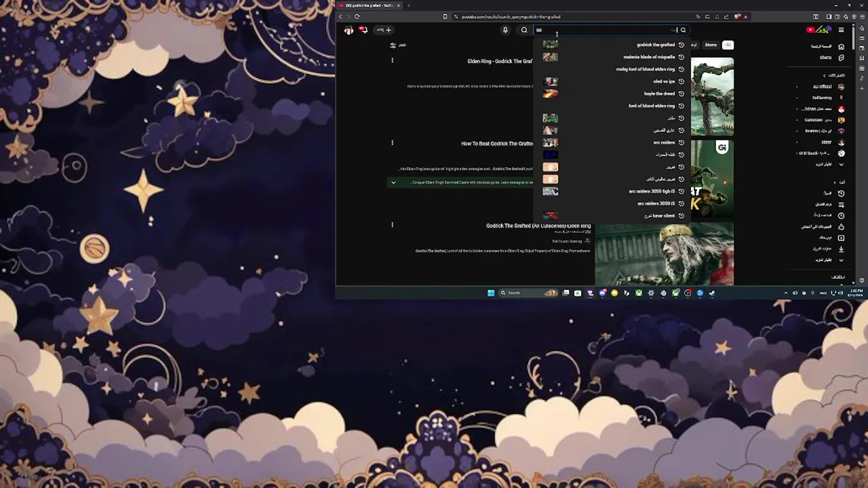Screen dimensions: 868x488
Task: Click the YouTube voice search microphone icon
Action: pyautogui.click(x=505, y=30)
